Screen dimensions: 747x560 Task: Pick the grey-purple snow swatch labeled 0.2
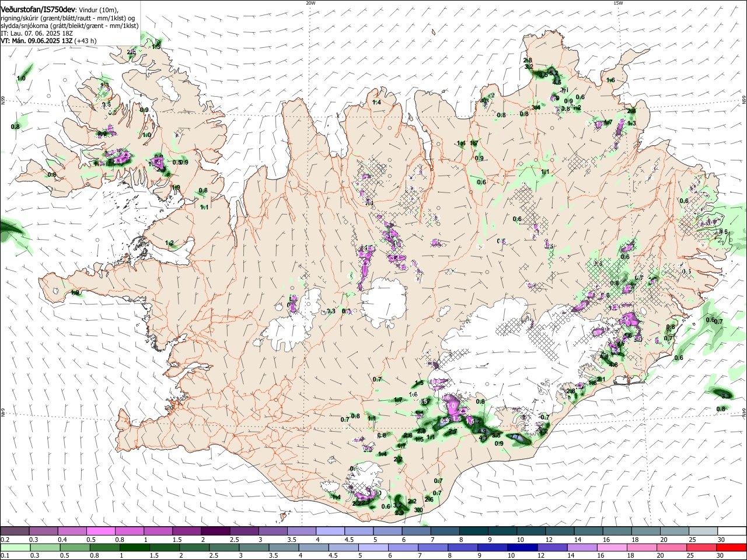[x=15, y=531]
